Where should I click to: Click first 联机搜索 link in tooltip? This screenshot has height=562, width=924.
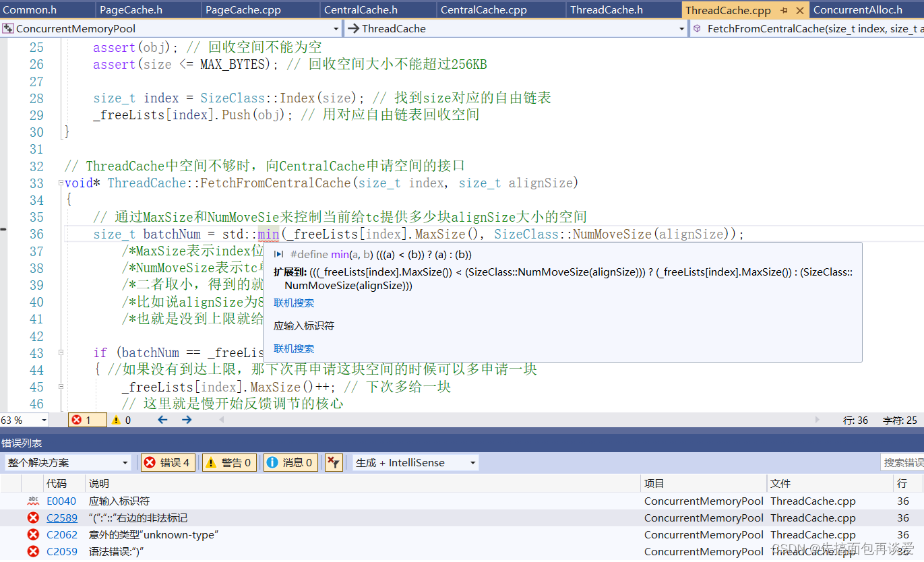pyautogui.click(x=294, y=303)
